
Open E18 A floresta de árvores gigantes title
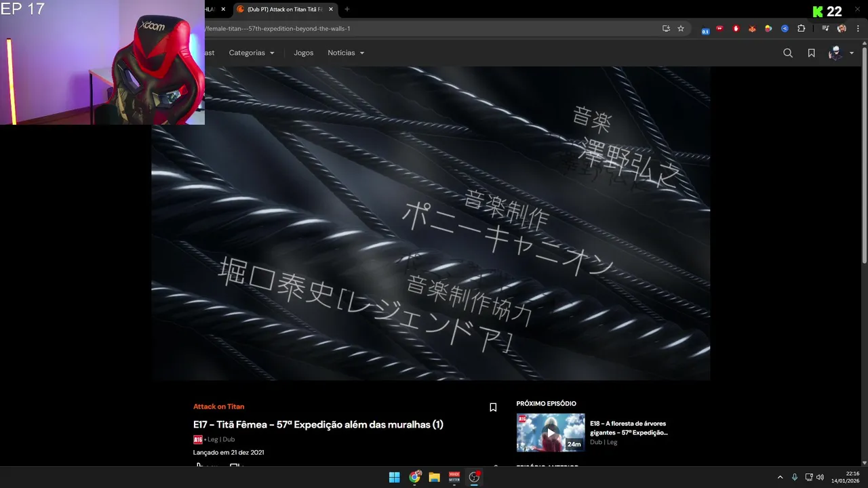629,428
